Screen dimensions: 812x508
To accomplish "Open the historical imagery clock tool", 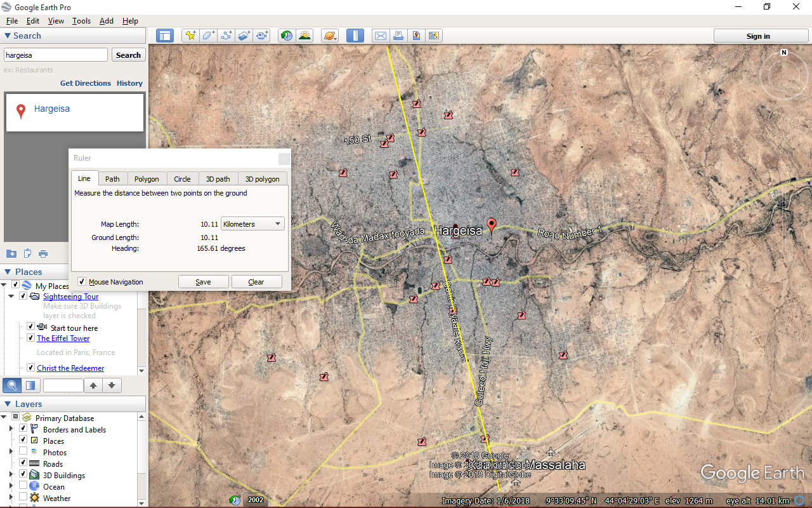I will click(287, 36).
